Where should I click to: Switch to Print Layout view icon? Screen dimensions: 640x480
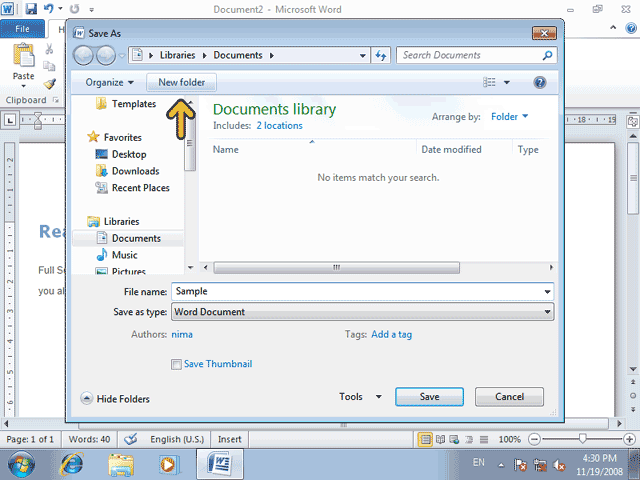425,440
